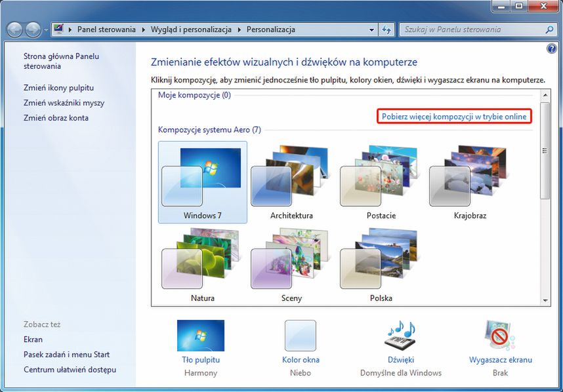Open the 'Kolor okna' link
The width and height of the screenshot is (563, 392).
pos(301,360)
